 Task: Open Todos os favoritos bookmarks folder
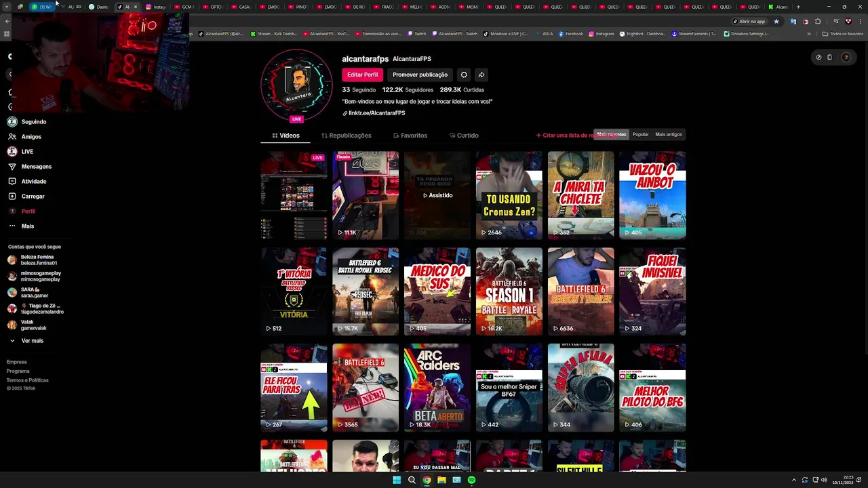tap(843, 34)
